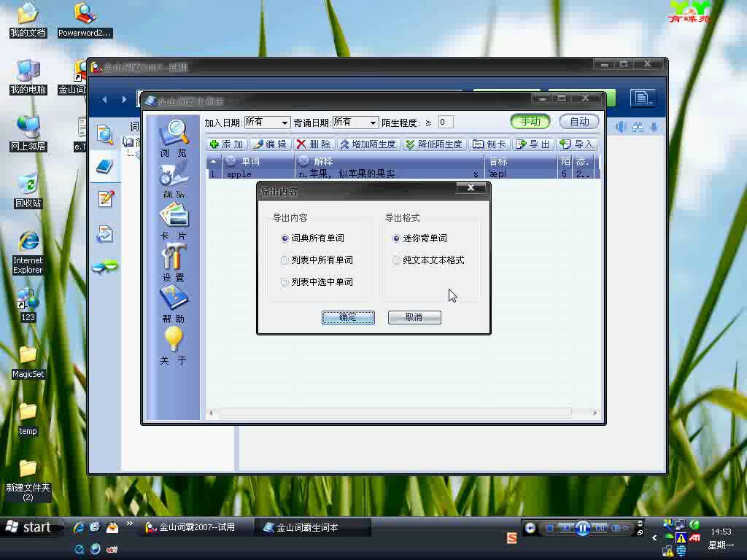
Task: Open the 测验 test icon in the sidebar
Action: 174,181
